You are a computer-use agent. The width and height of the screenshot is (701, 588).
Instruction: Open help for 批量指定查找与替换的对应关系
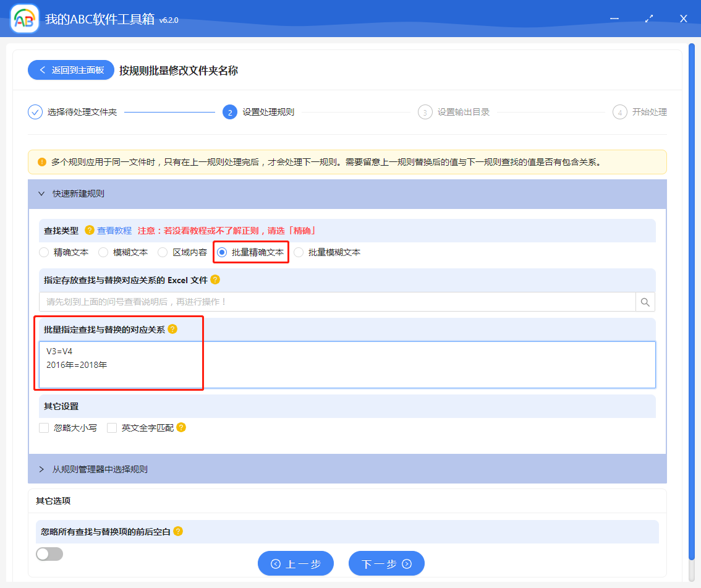point(172,329)
